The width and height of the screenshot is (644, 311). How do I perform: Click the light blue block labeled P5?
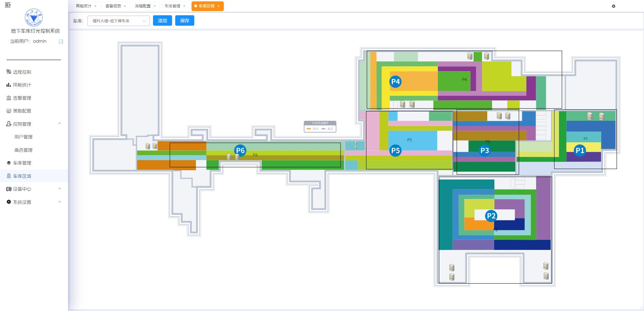[412, 141]
